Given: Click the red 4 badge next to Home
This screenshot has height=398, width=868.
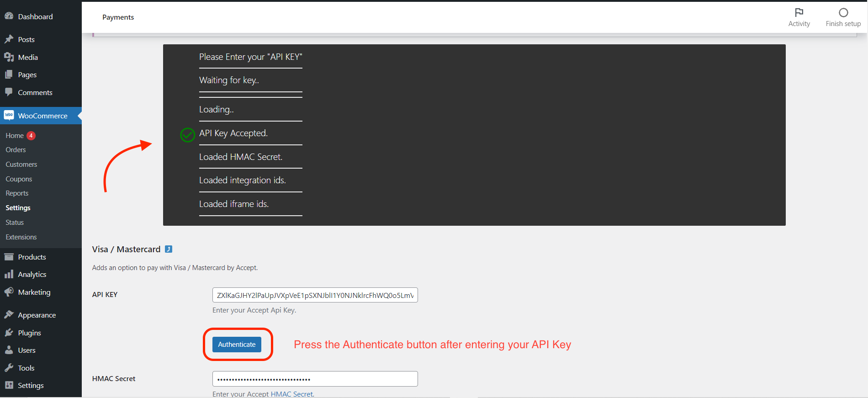Looking at the screenshot, I should (31, 136).
